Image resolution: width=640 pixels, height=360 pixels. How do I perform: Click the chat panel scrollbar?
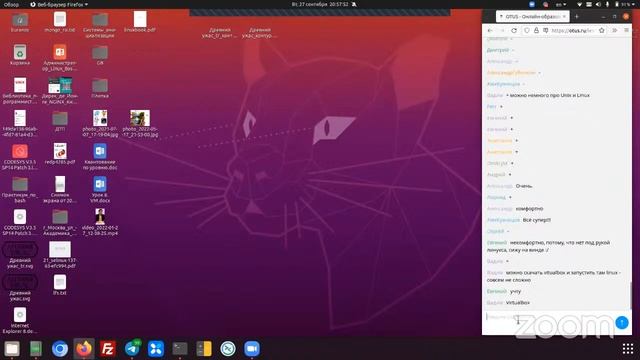(630, 296)
